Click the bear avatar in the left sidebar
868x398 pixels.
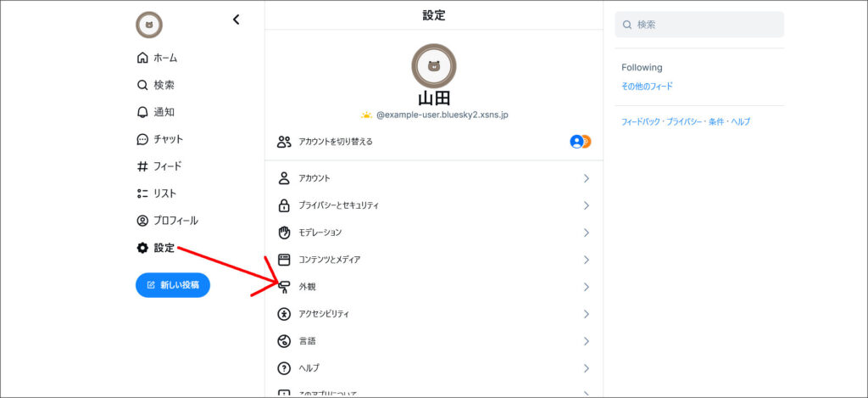tap(149, 25)
